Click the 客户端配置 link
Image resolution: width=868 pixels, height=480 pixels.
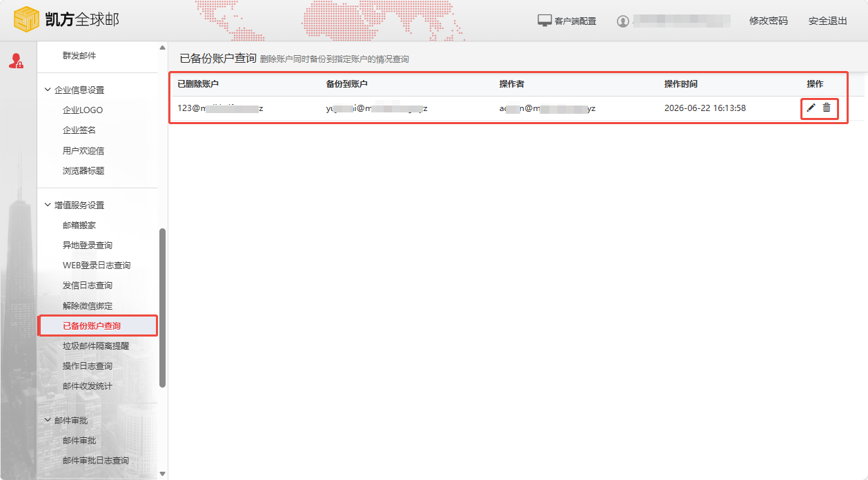coord(575,21)
